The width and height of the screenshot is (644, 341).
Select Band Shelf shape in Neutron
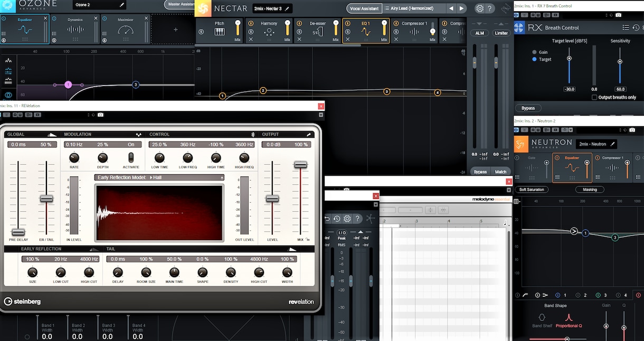[x=541, y=320]
